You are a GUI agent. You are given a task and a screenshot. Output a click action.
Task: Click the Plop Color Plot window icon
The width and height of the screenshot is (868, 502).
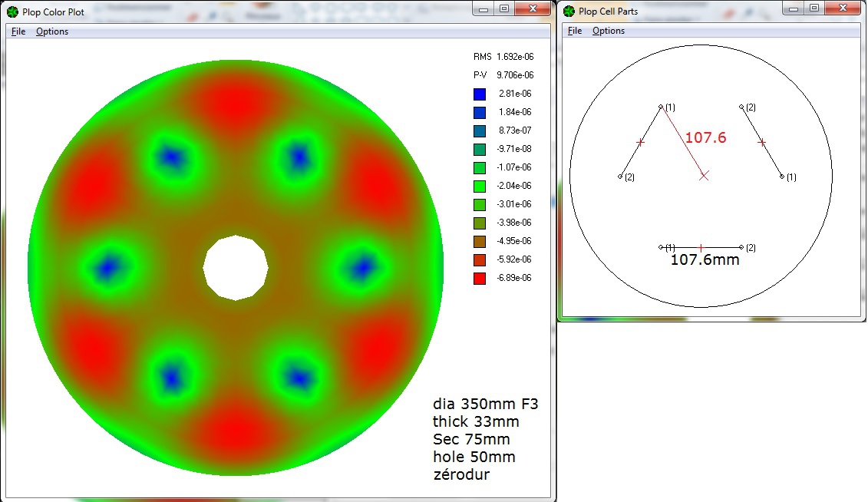pyautogui.click(x=12, y=12)
